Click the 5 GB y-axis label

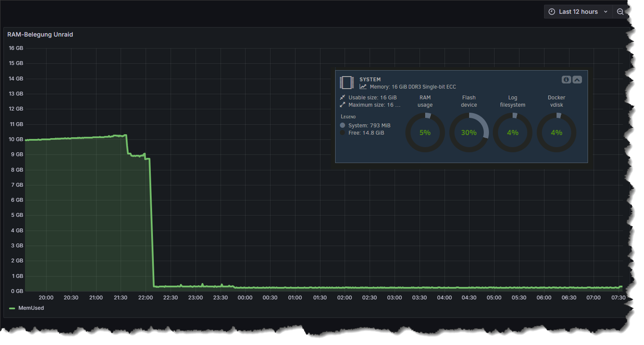click(17, 215)
